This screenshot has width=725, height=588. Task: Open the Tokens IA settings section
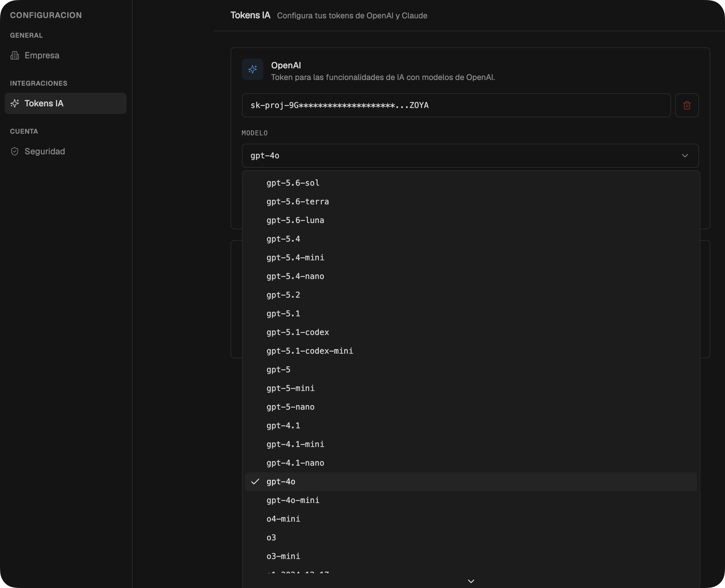pos(66,103)
